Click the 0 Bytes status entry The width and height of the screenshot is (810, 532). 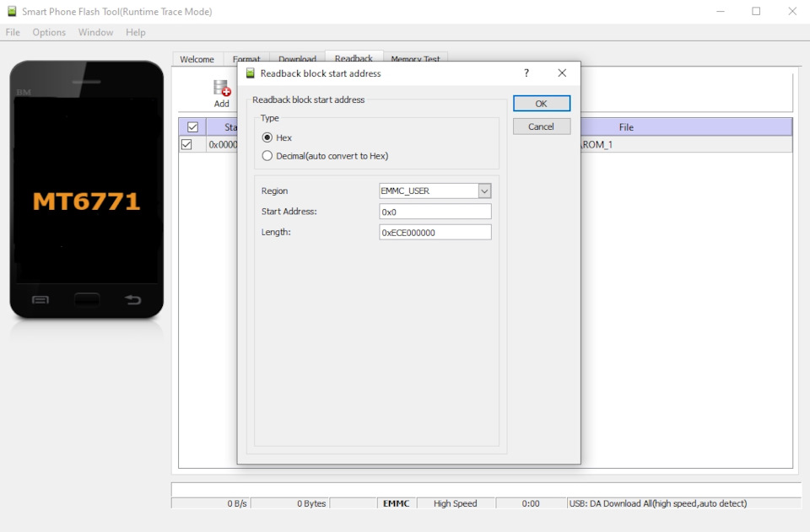311,503
